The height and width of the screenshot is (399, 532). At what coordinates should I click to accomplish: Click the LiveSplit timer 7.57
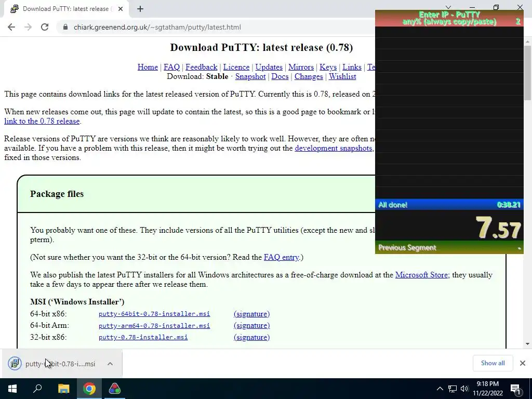click(498, 228)
